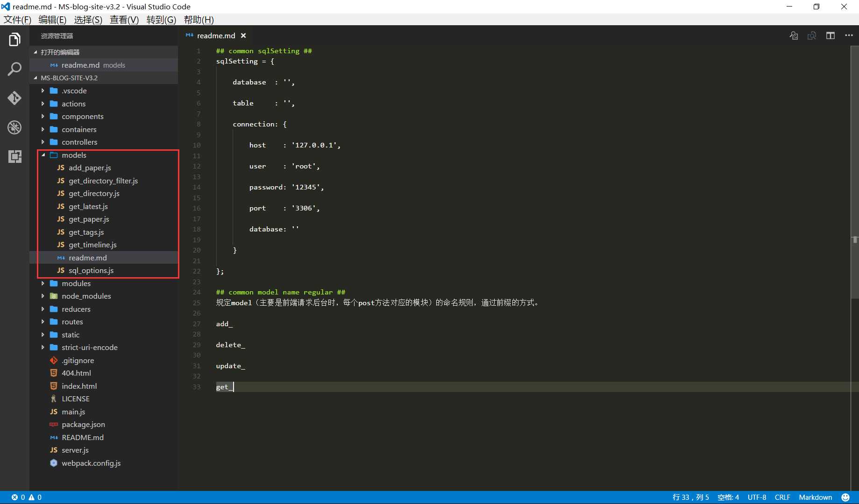The width and height of the screenshot is (859, 504).
Task: Open the editor more actions ellipsis
Action: (849, 35)
